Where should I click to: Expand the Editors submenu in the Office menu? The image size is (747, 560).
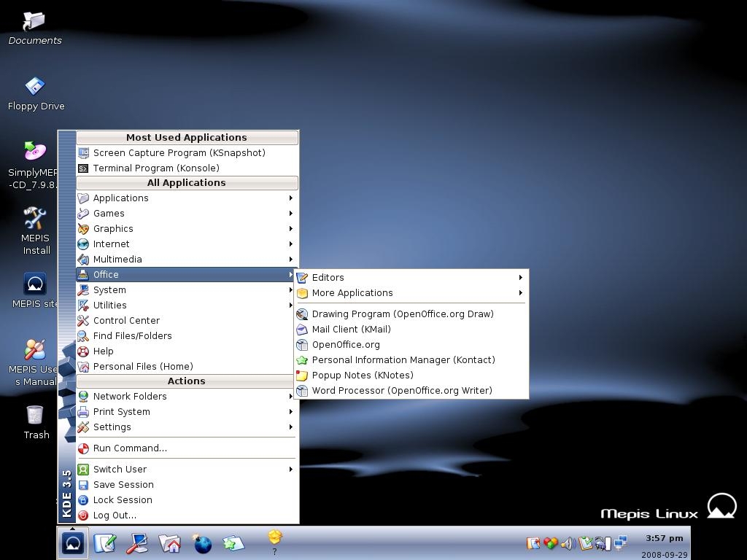(x=411, y=277)
